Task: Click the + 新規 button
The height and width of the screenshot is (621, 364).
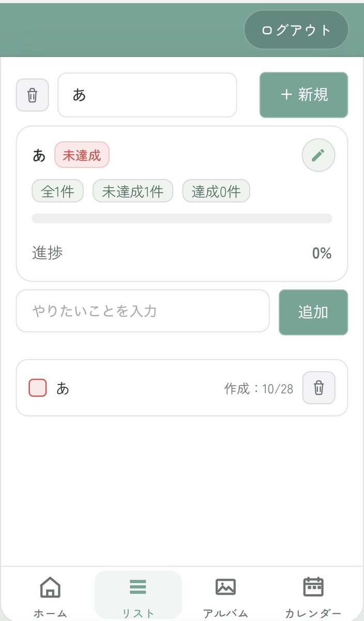Action: (x=304, y=95)
